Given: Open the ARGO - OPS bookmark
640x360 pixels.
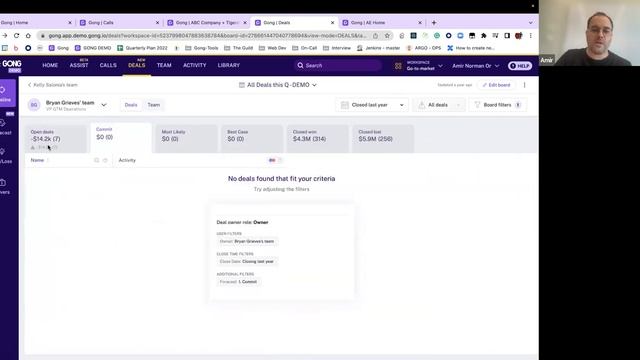Looking at the screenshot, I should 424,48.
